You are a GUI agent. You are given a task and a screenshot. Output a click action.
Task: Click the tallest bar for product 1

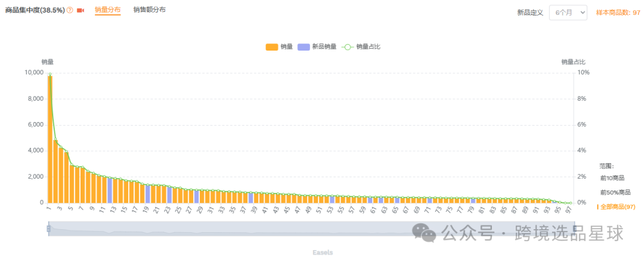[50, 139]
